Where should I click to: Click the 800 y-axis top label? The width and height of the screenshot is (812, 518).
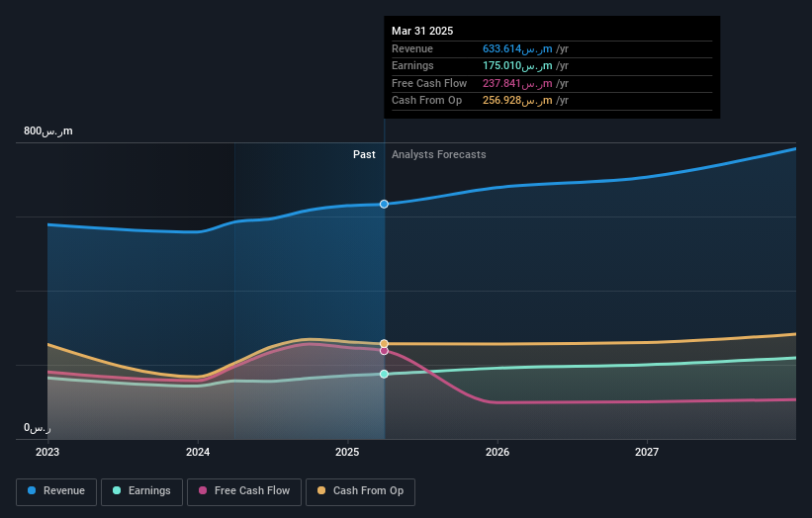click(48, 130)
